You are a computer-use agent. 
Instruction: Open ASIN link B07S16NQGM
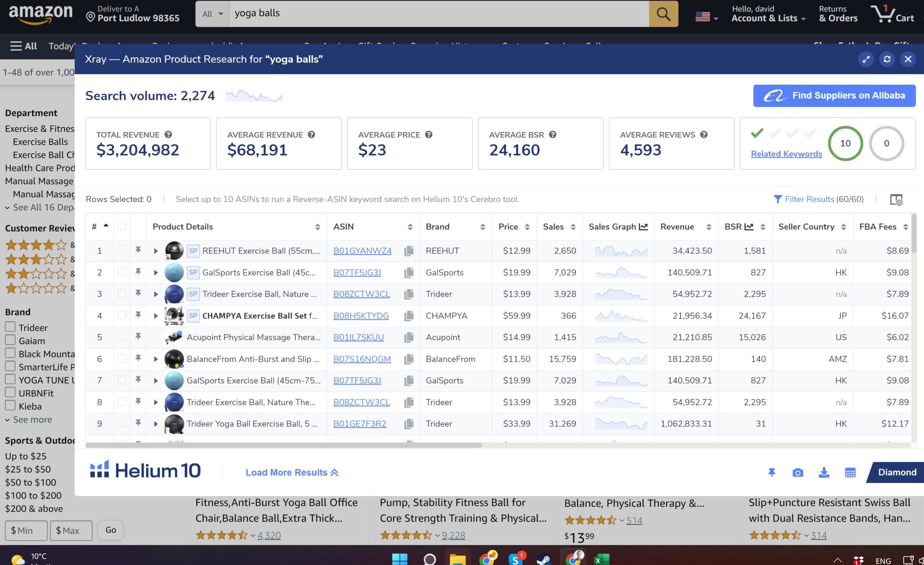pyautogui.click(x=362, y=359)
